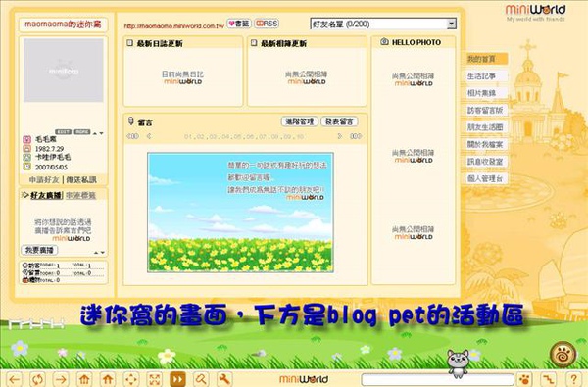Click the birthday icon beside 1982.7.29
Image resolution: width=588 pixels, height=387 pixels.
27,149
